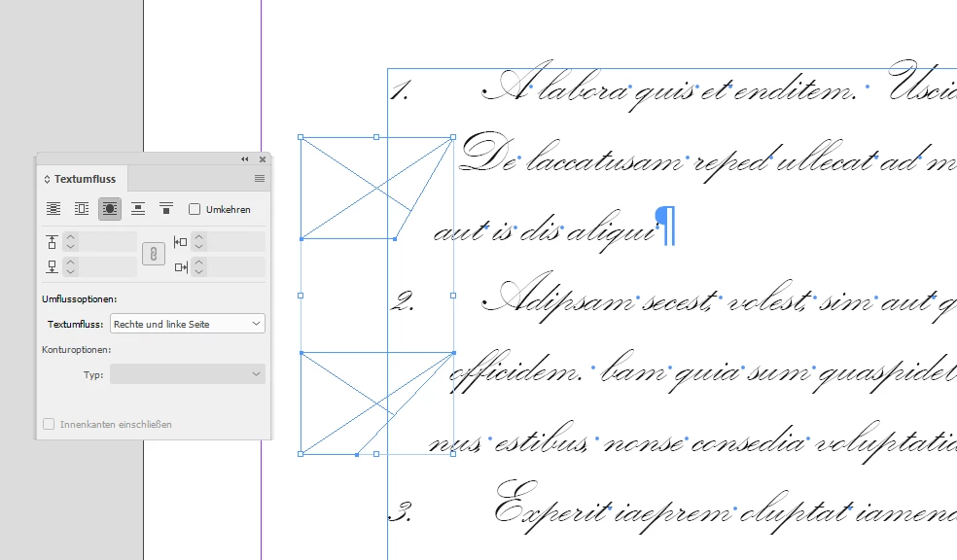Screen dimensions: 957x560
Task: Click right-middle handle of selected frames
Action: click(453, 296)
